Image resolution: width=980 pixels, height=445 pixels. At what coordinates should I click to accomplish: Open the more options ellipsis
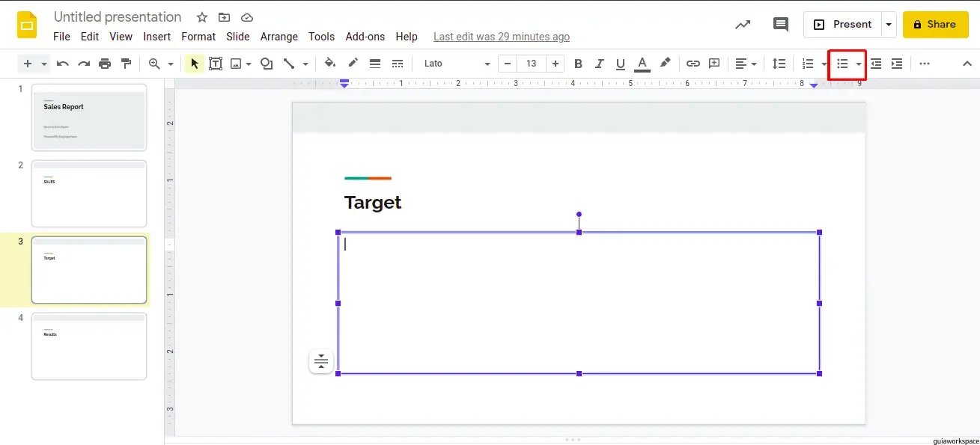pos(925,64)
